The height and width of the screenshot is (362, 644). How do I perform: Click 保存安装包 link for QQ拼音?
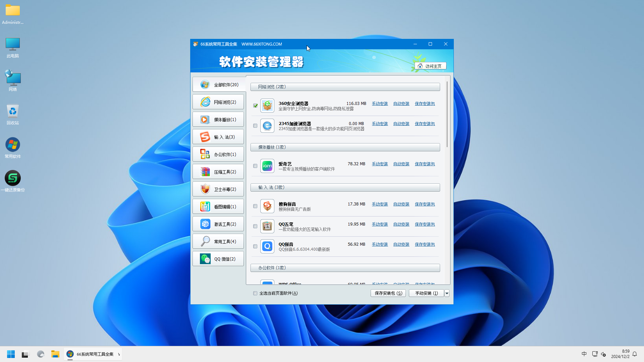coord(425,244)
